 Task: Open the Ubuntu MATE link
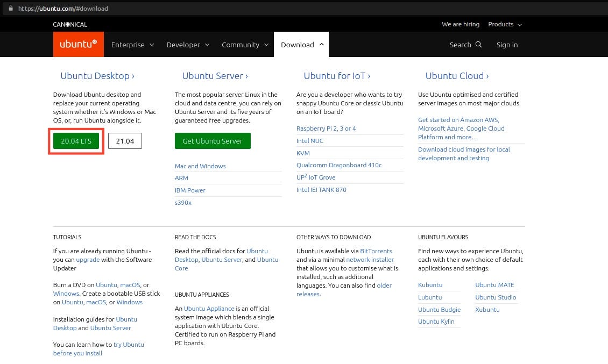click(x=494, y=285)
